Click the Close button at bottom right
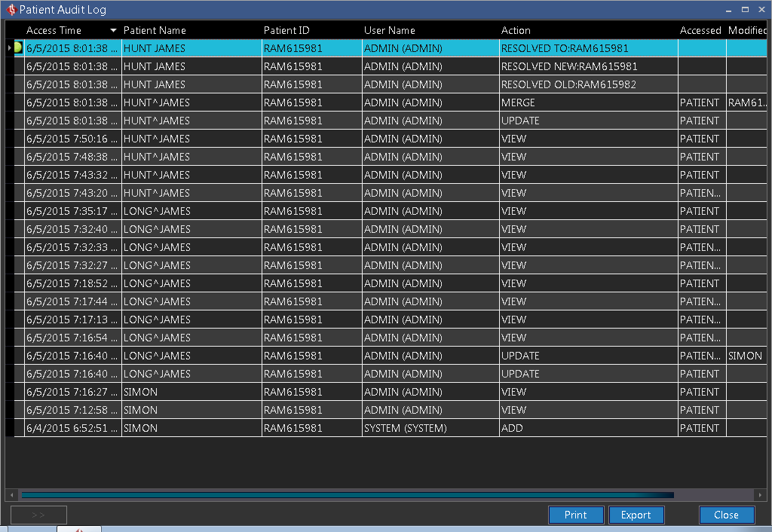 coord(726,515)
